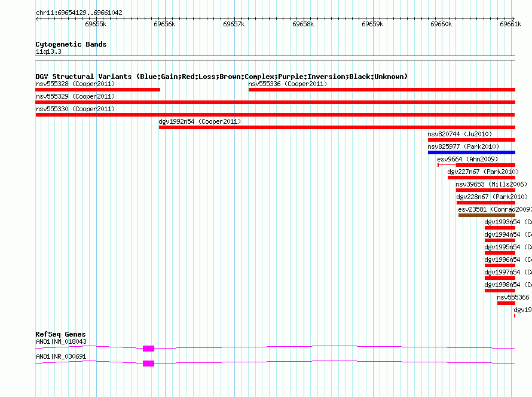The height and width of the screenshot is (397, 532).
Task: Click the red bar under nsv555329
Action: click(x=275, y=102)
